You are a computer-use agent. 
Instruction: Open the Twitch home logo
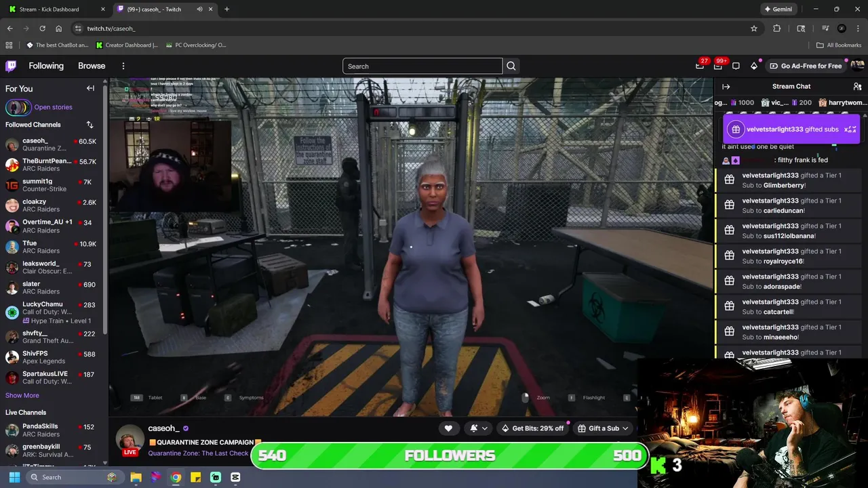pos(11,66)
